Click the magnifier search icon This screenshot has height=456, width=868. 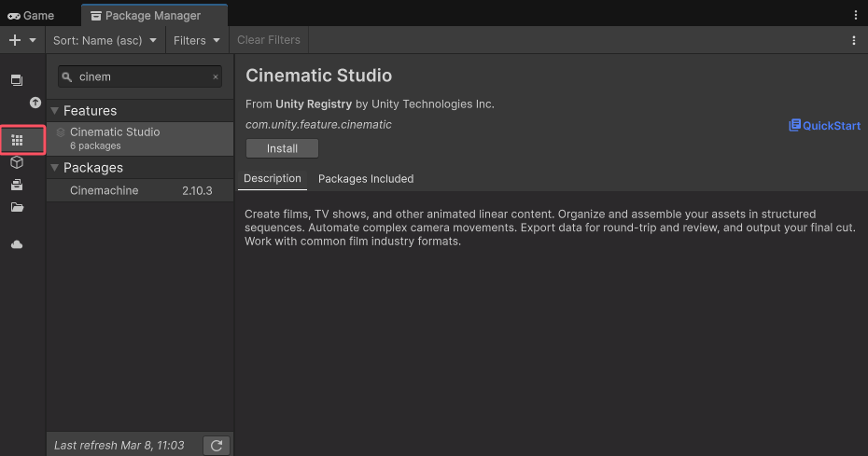pyautogui.click(x=67, y=76)
